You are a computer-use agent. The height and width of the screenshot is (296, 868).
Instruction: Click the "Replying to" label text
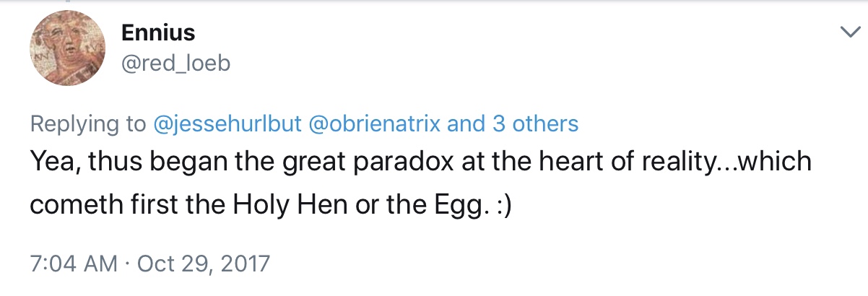pyautogui.click(x=87, y=124)
